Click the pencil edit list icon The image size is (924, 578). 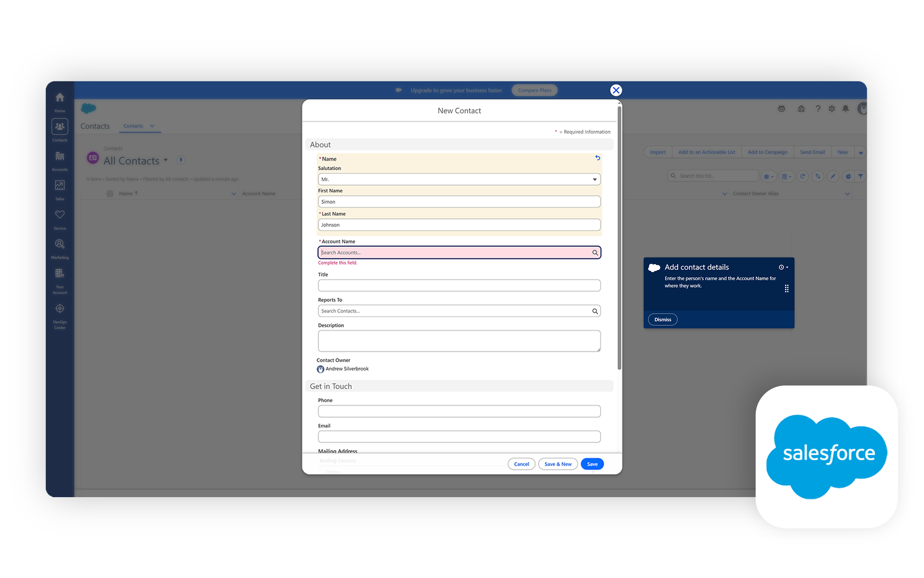click(x=833, y=176)
